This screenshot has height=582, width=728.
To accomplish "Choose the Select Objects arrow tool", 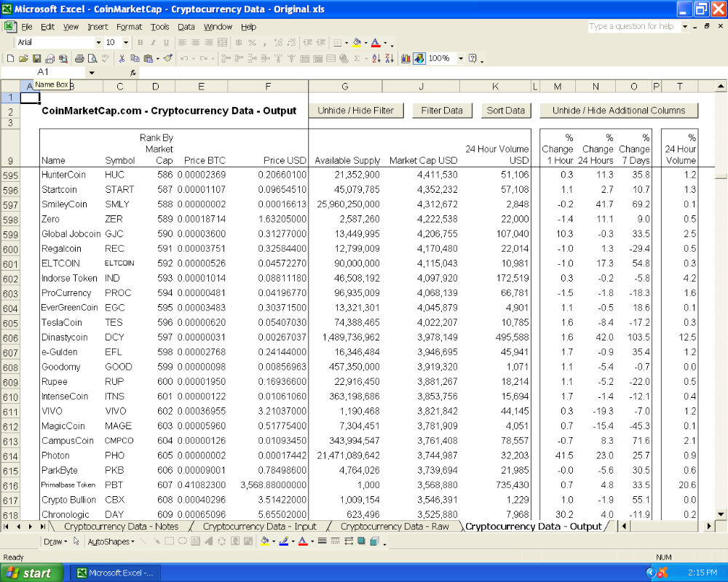I will [76, 541].
